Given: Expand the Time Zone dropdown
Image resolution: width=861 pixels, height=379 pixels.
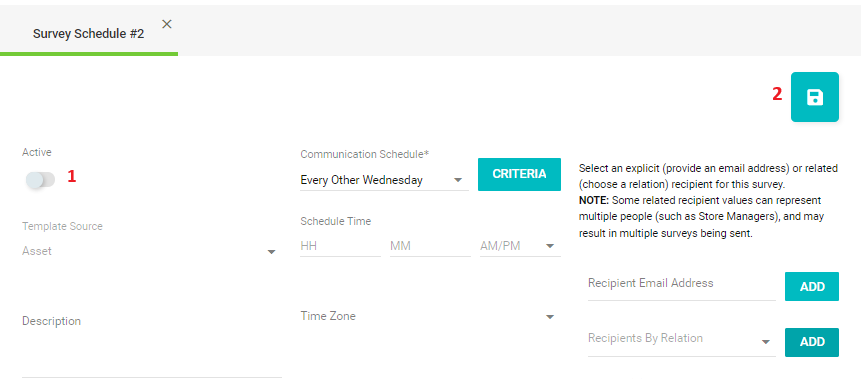Looking at the screenshot, I should click(428, 316).
